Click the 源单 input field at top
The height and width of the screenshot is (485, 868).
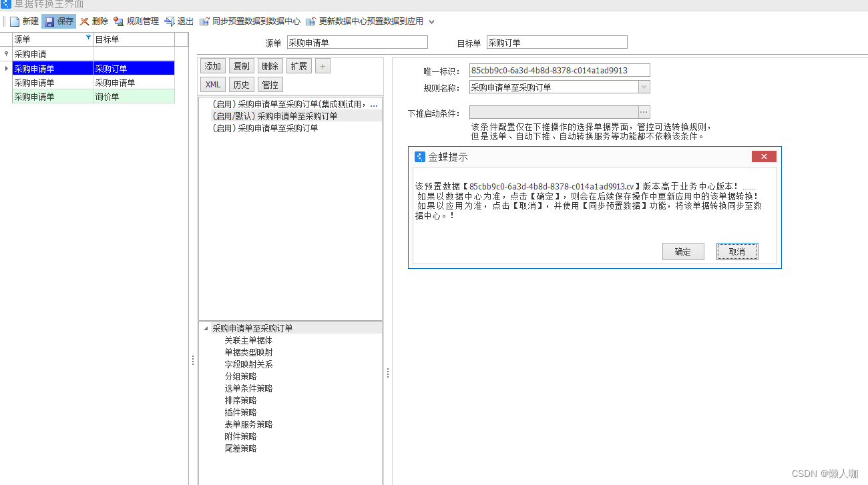(x=357, y=43)
